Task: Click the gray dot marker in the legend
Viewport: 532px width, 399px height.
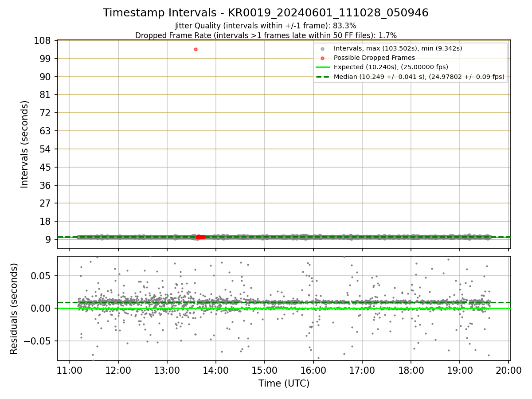Action: point(322,49)
